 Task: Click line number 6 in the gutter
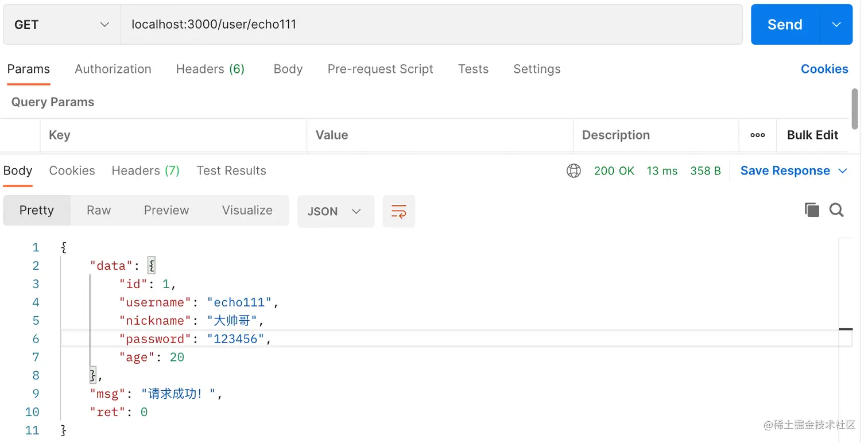point(36,339)
